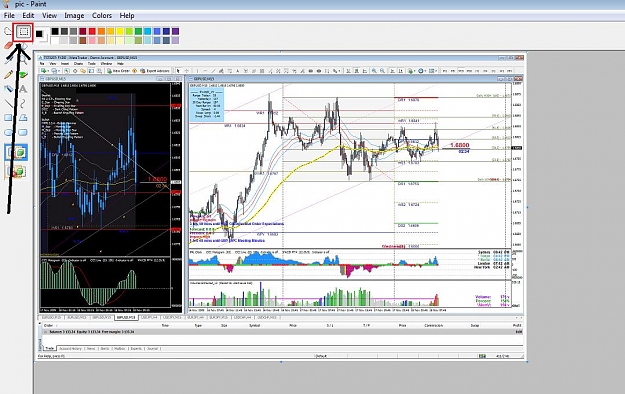Select the Text tool
The height and width of the screenshot is (394, 625).
coord(23,89)
